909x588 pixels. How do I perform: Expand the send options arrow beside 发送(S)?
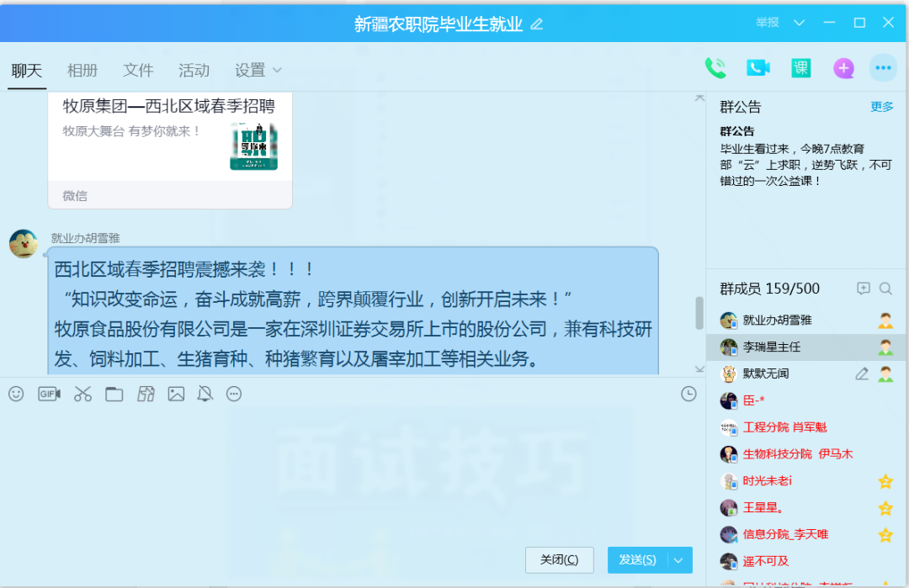(x=679, y=560)
